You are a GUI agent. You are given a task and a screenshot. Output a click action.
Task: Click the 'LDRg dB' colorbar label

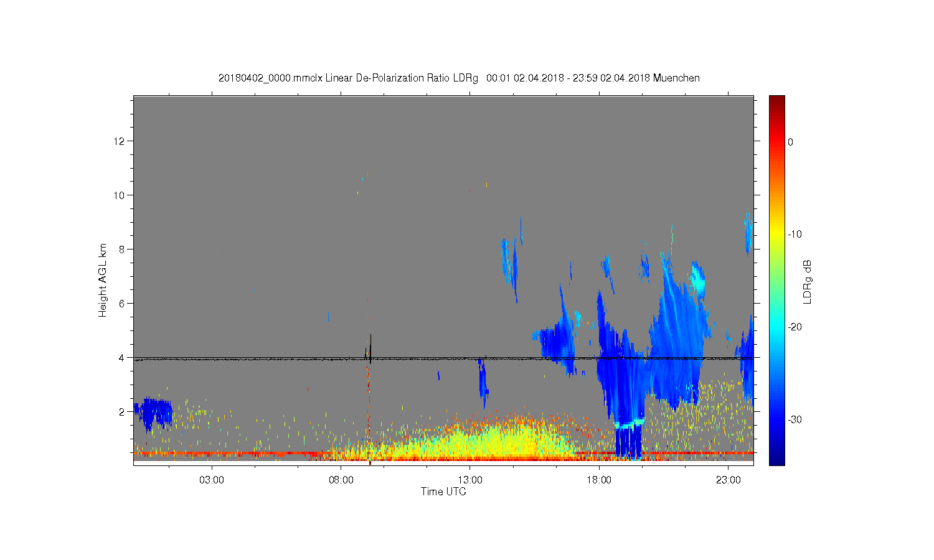(x=808, y=281)
